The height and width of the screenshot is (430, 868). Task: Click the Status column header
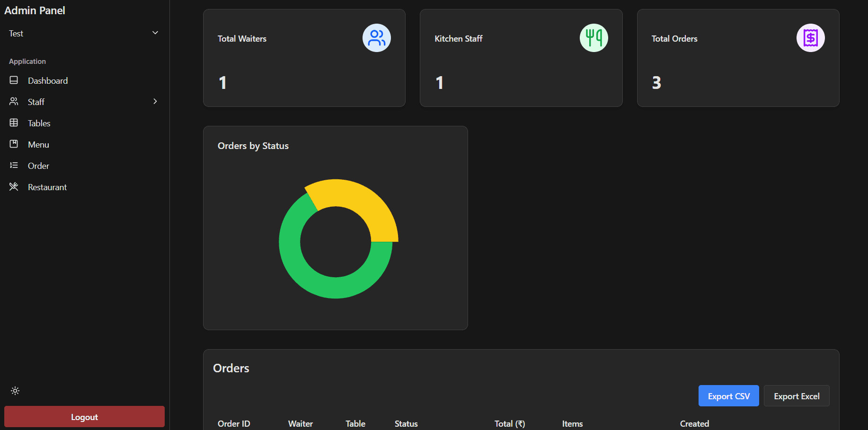point(406,424)
